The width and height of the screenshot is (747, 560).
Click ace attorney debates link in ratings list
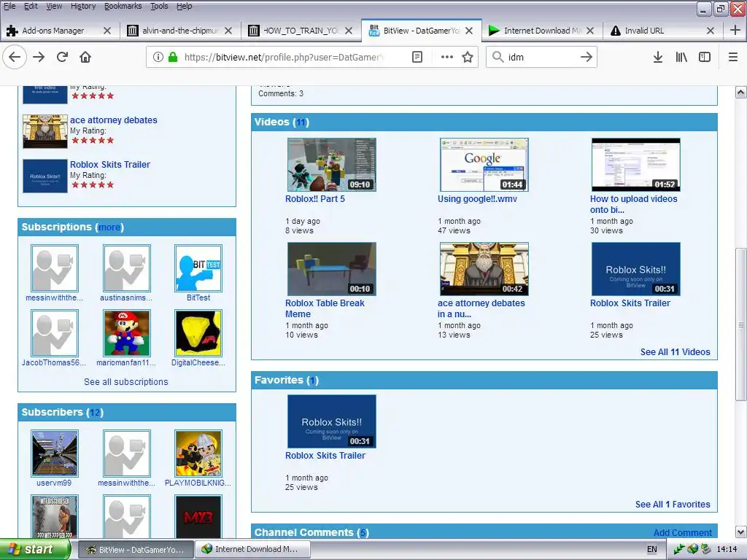click(x=113, y=120)
